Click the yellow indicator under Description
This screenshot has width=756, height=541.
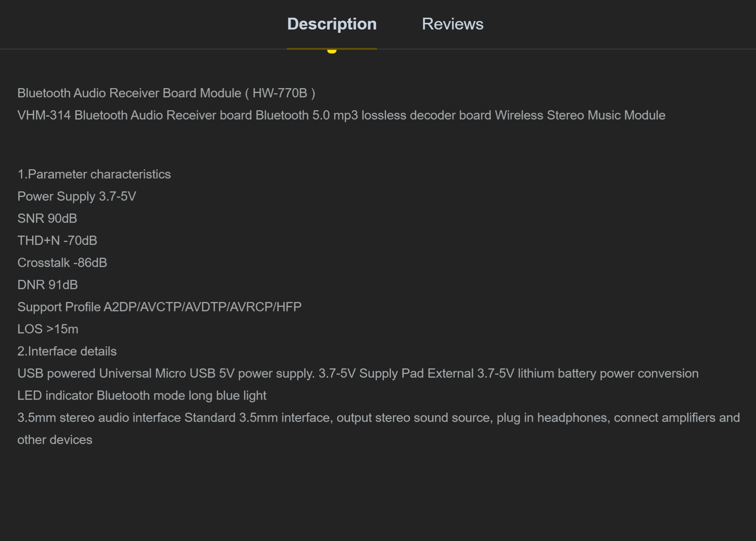pos(332,51)
